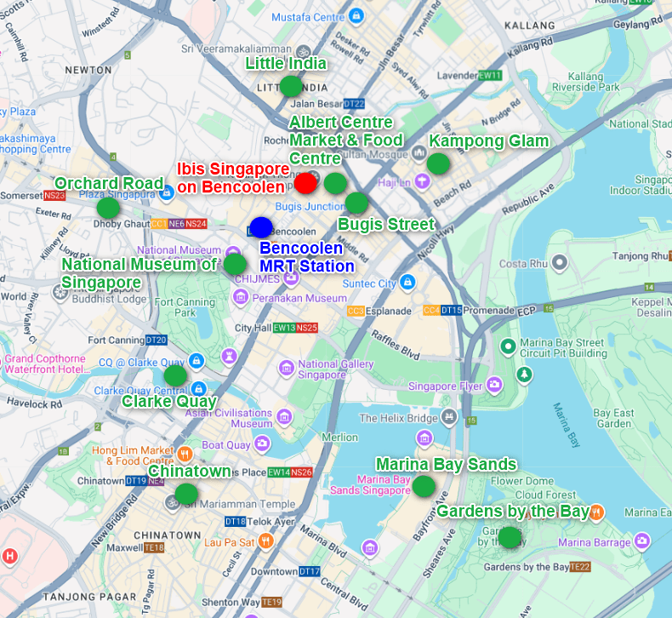The height and width of the screenshot is (618, 672).
Task: Click the Mustafa Centre shopping icon
Action: [356, 17]
